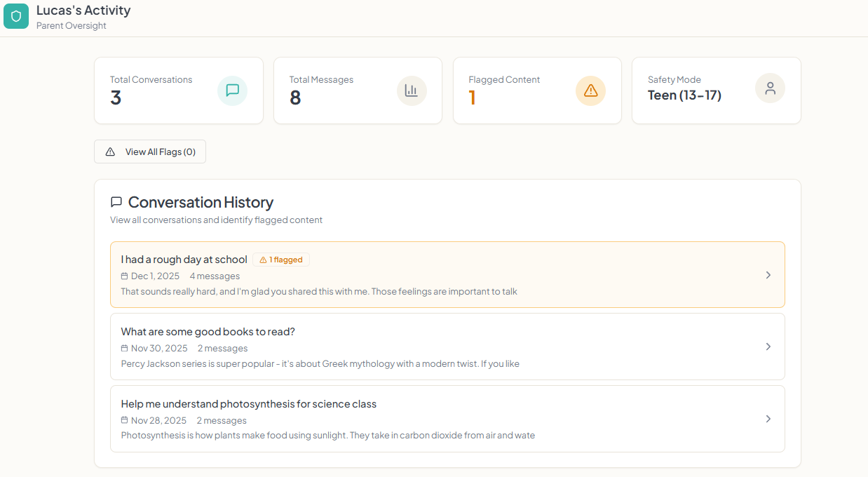Open "What are some good books to read?" conversation
Viewport: 868px width, 477px height.
point(447,347)
